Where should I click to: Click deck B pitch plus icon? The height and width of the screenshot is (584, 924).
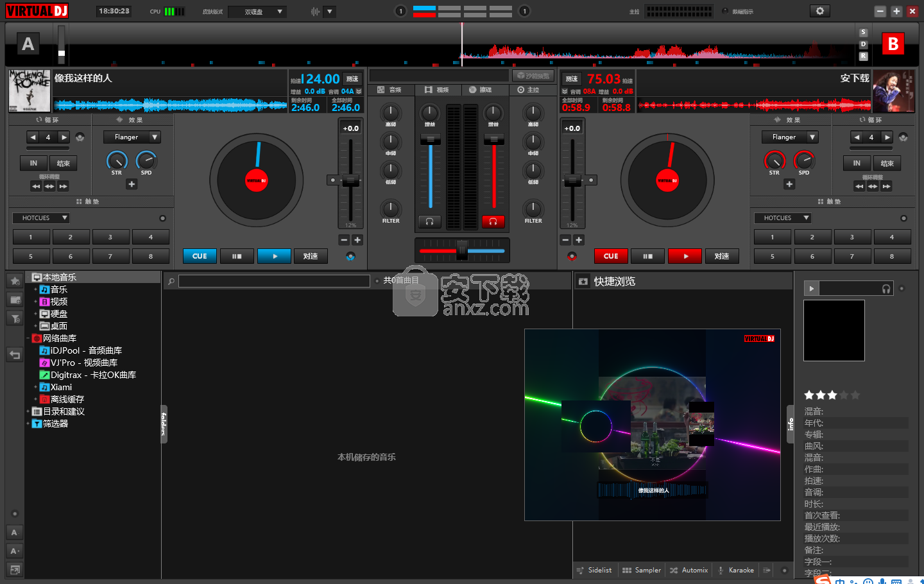click(x=578, y=240)
